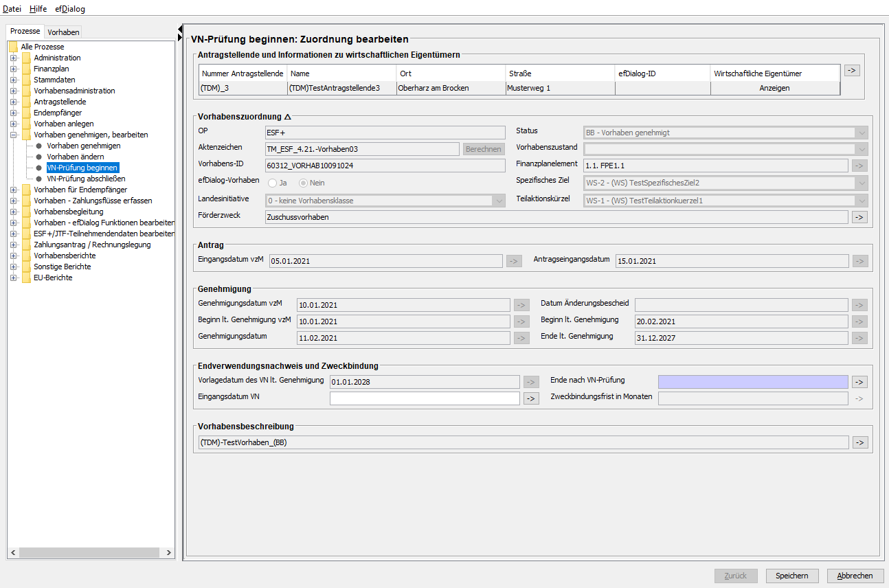The height and width of the screenshot is (588, 889).
Task: Click the horizontal scrollbar in process tree
Action: (x=89, y=553)
